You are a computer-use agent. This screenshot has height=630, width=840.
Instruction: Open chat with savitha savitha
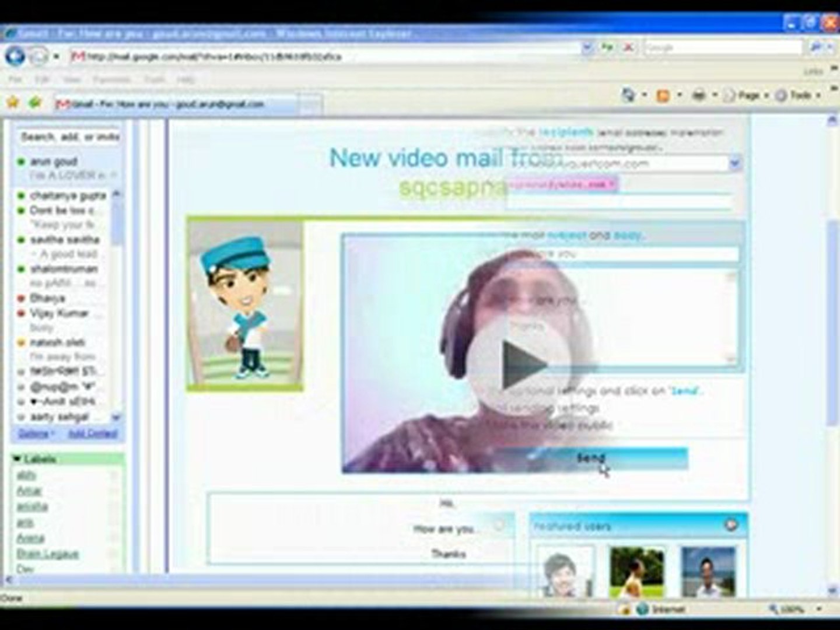coord(64,240)
